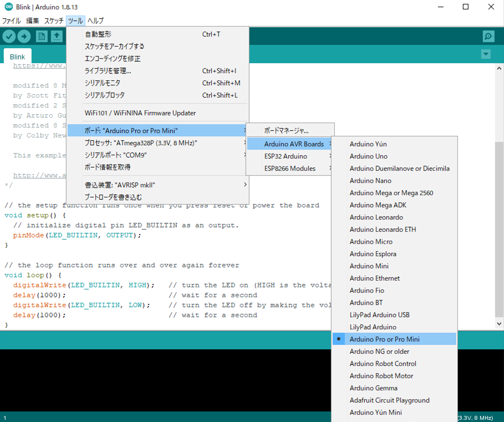Select the checked Arduino Pro or Pro Mini board

[394, 339]
